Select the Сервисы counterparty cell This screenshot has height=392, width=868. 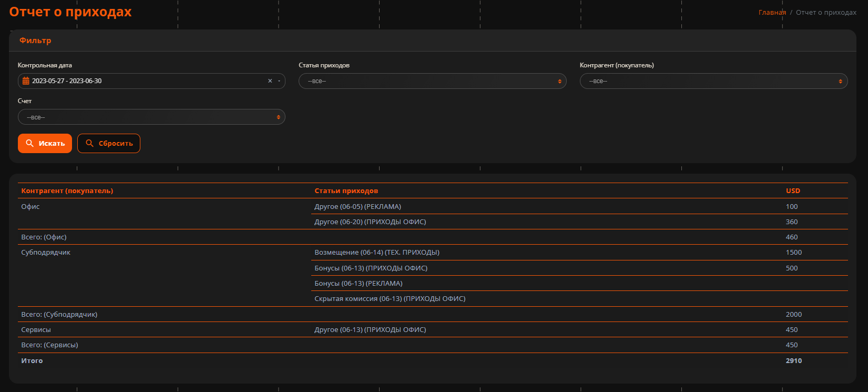[x=36, y=329]
